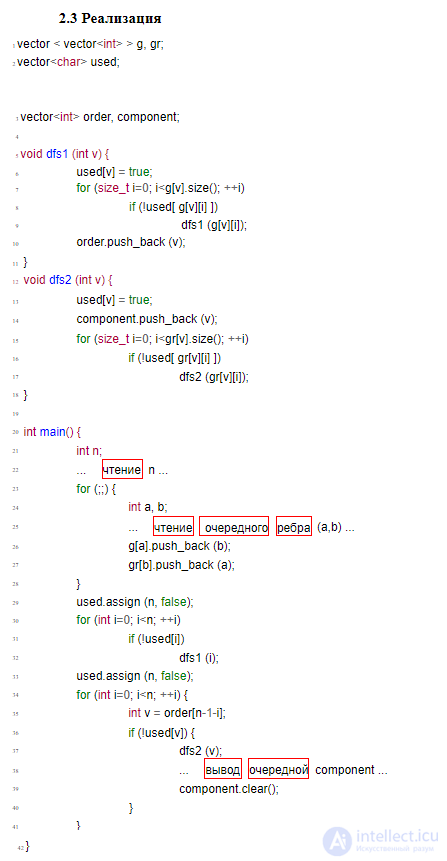This screenshot has height=861, width=447.
Task: Click the word "очередной" before component
Action: click(x=278, y=770)
